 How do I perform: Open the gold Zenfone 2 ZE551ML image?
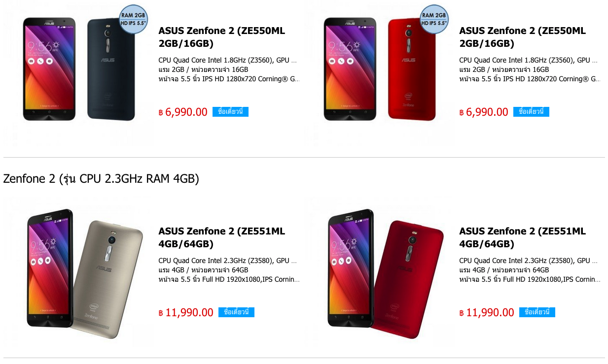[x=78, y=272]
